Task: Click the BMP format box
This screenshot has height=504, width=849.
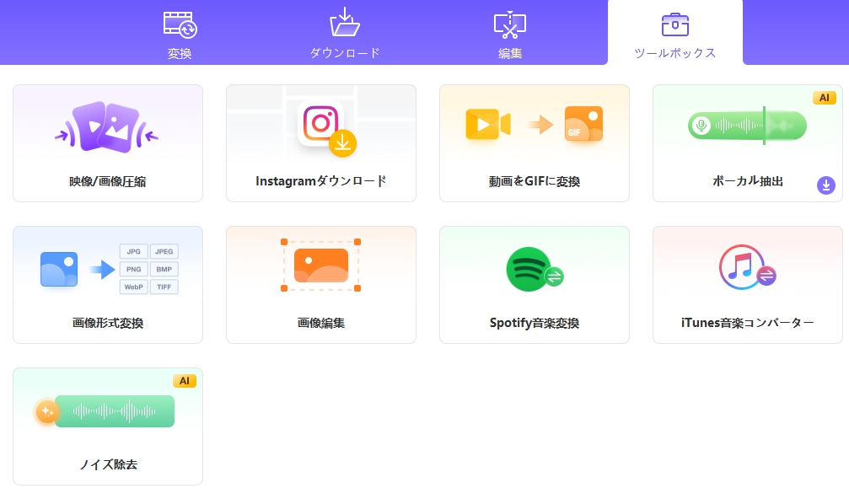Action: click(x=164, y=269)
